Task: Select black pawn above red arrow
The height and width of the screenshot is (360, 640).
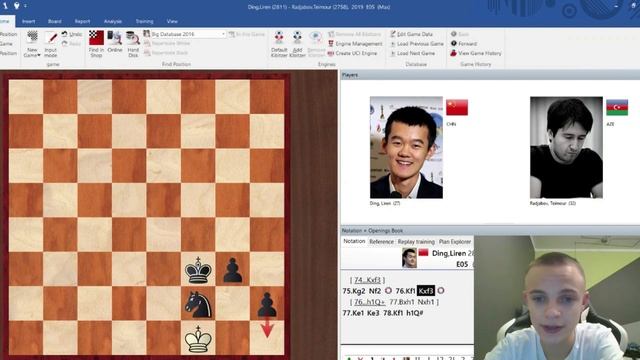Action: [x=267, y=304]
